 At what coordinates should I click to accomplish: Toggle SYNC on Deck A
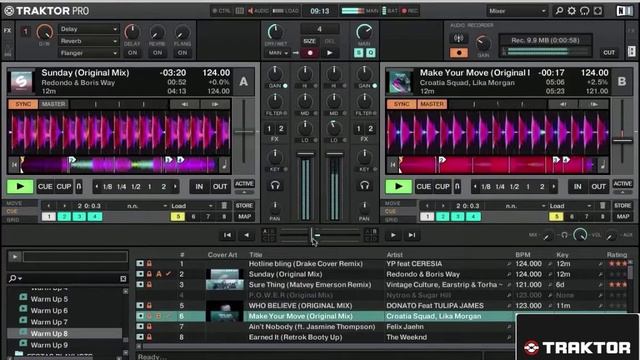(x=23, y=104)
